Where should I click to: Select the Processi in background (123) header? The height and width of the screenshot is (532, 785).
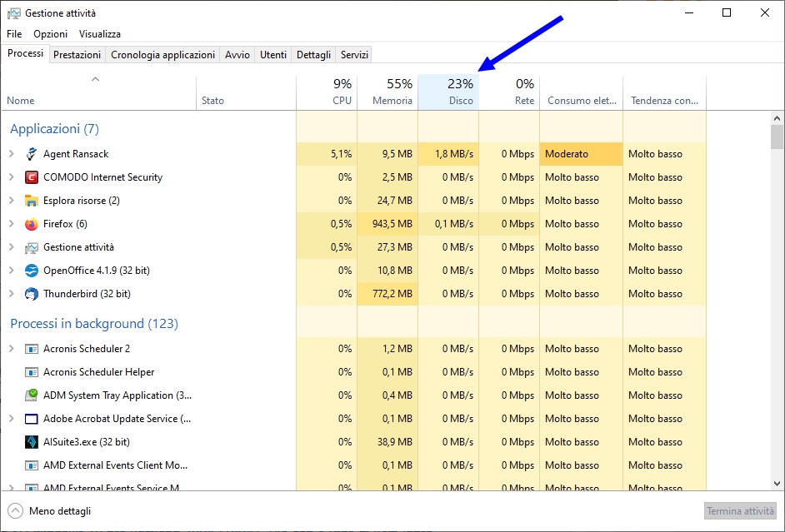[94, 324]
